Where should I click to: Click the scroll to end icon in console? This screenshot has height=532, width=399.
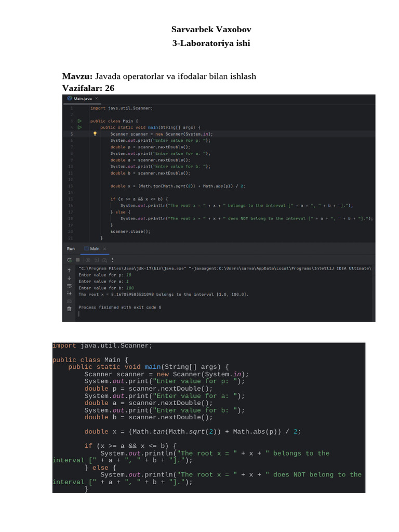click(69, 293)
